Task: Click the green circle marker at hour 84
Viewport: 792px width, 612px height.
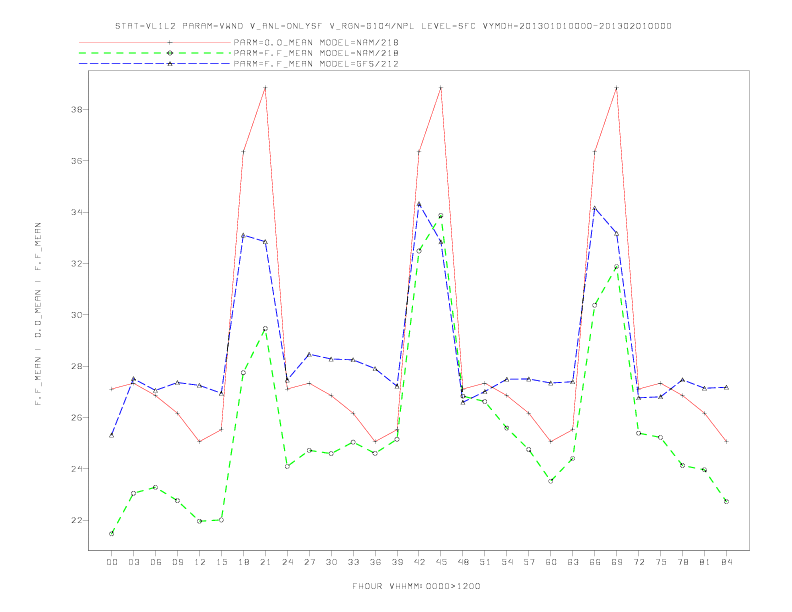Action: (726, 501)
